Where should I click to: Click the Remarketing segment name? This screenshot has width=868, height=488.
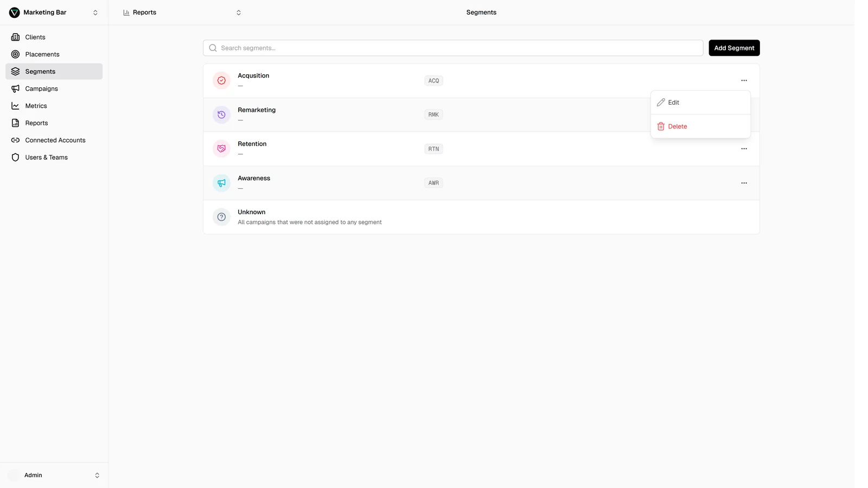pyautogui.click(x=257, y=110)
